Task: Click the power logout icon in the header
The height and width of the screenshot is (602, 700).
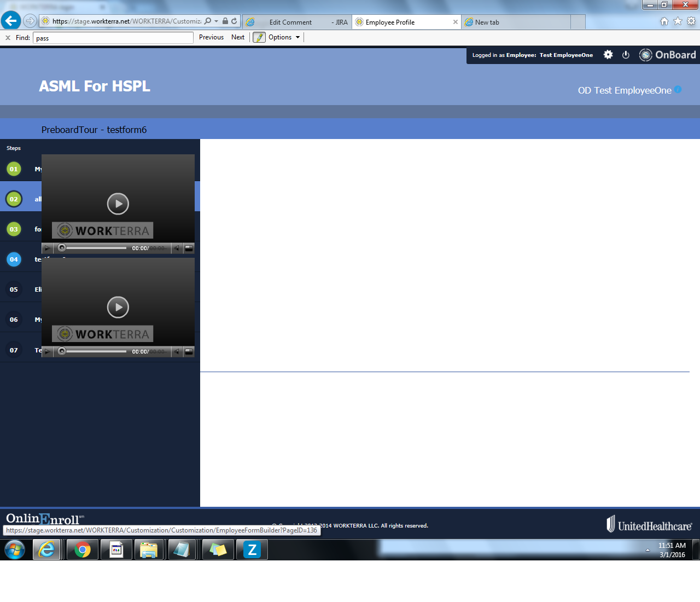Action: pyautogui.click(x=626, y=55)
